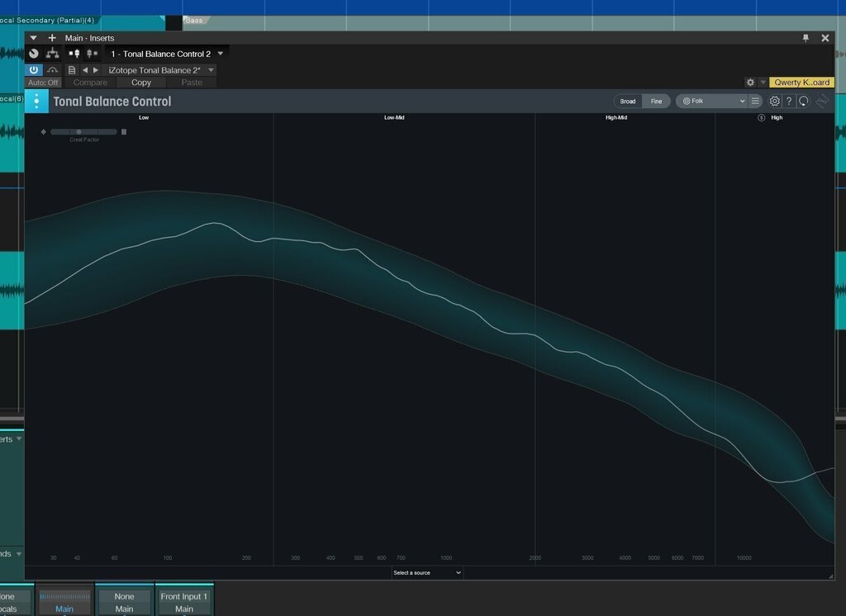Switch to Broad view mode
Screen dimensions: 846x616
pos(628,102)
